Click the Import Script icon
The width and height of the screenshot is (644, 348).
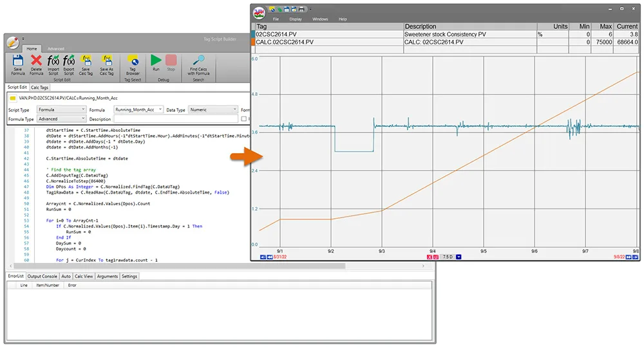pos(53,63)
